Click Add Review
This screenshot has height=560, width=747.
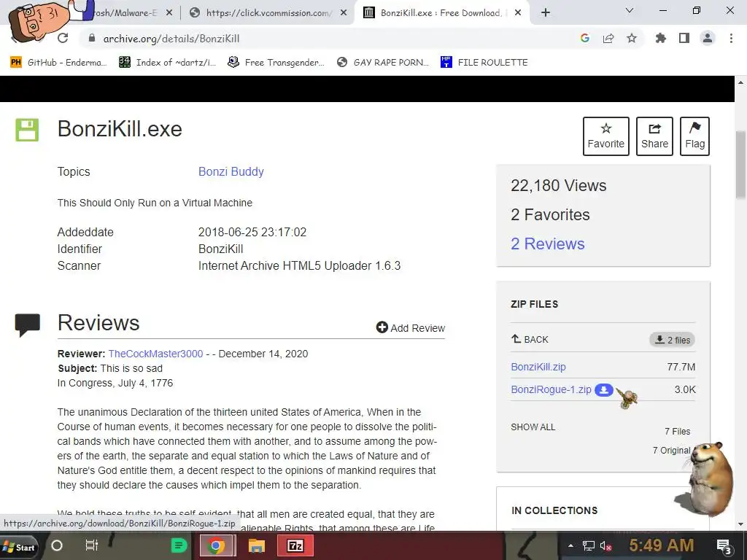[411, 327]
